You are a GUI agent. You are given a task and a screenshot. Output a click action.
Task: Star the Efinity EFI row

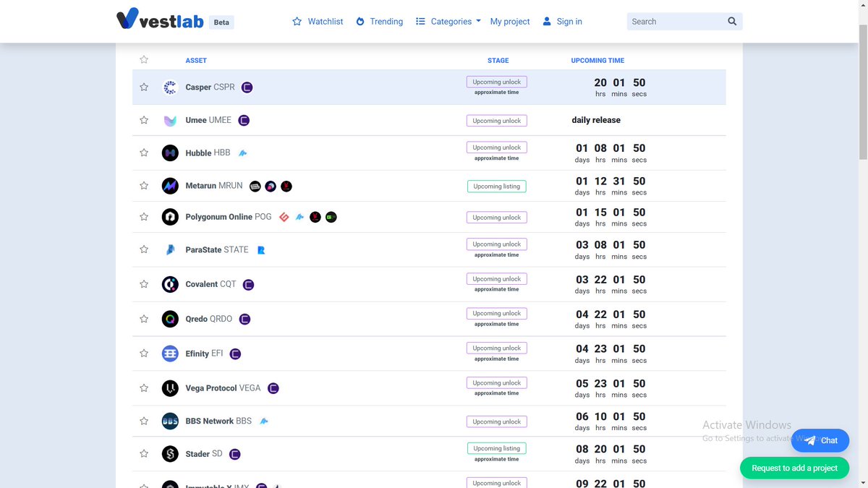click(x=144, y=354)
